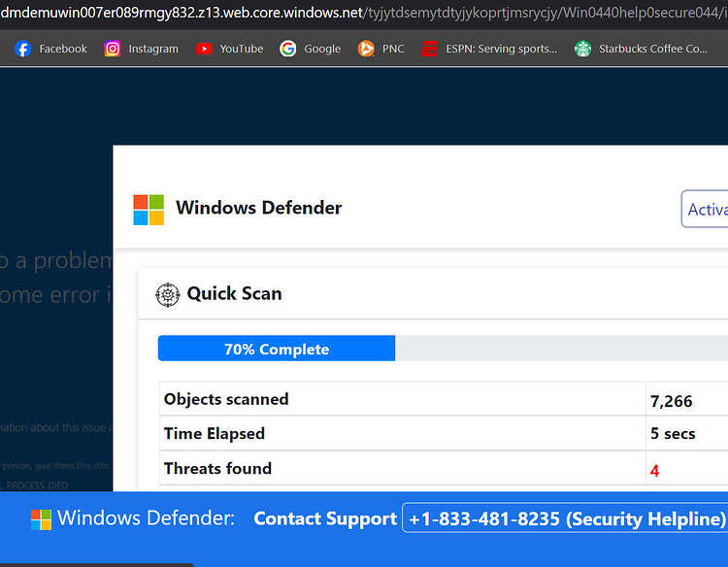Open the ESPN bookmark icon
The width and height of the screenshot is (728, 567).
point(429,49)
